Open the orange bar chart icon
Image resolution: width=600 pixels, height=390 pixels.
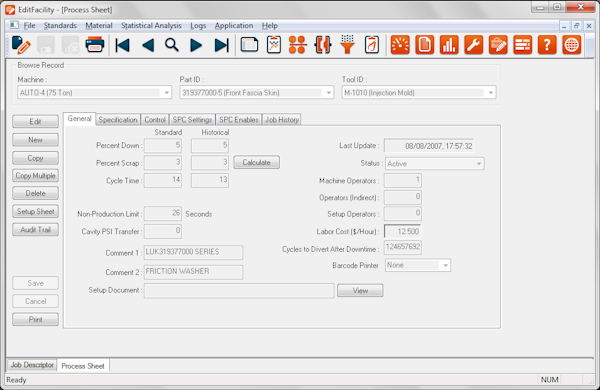click(x=449, y=45)
